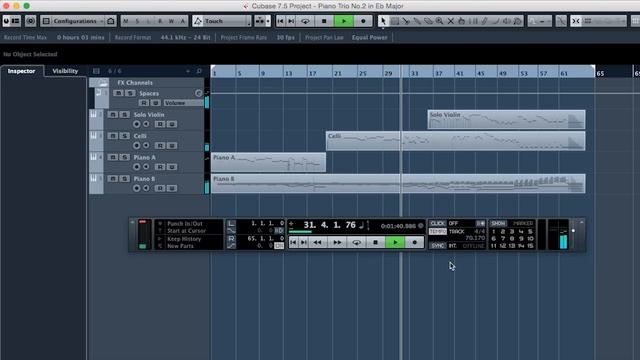Select the Zoom magnifier tool
This screenshot has height=360, width=640.
pos(439,21)
